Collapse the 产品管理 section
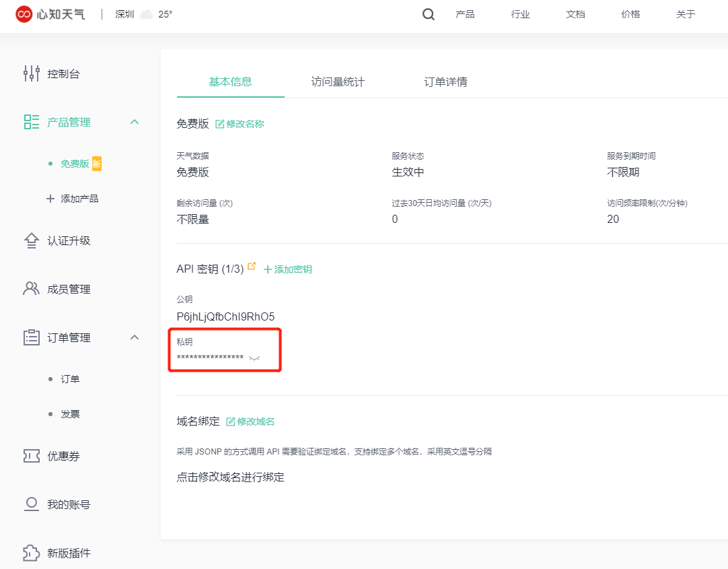The width and height of the screenshot is (728, 569). pos(134,122)
